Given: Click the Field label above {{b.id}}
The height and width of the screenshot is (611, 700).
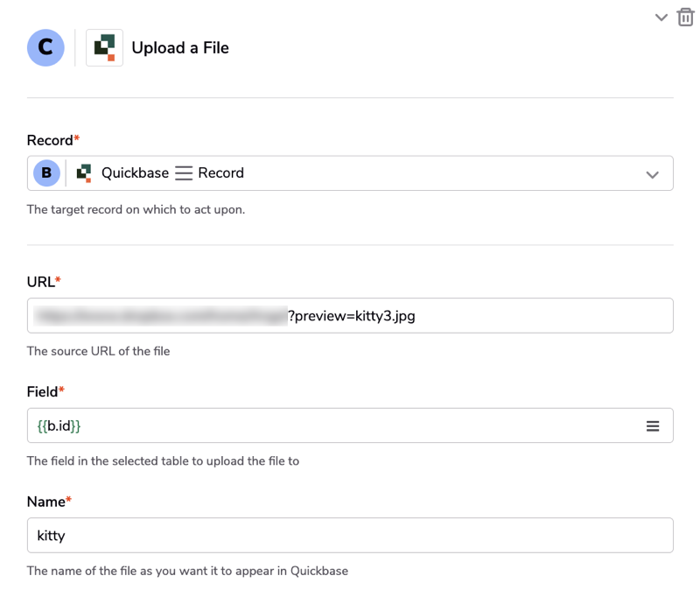Looking at the screenshot, I should [43, 392].
